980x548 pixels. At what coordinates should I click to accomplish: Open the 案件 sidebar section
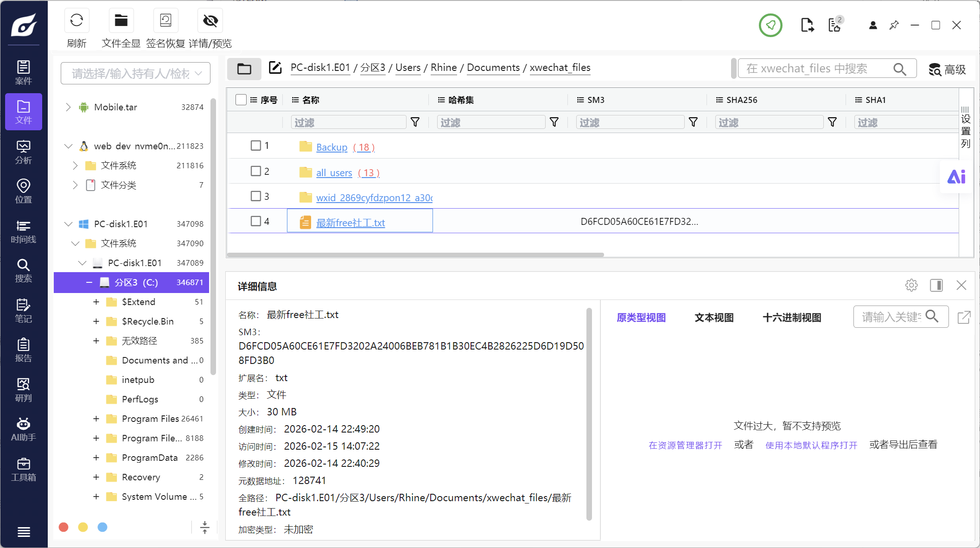click(24, 72)
